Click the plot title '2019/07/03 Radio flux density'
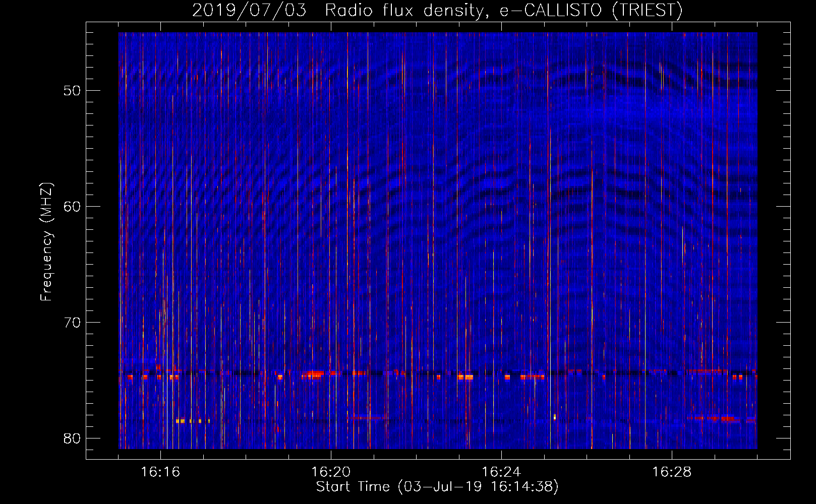 [x=437, y=10]
